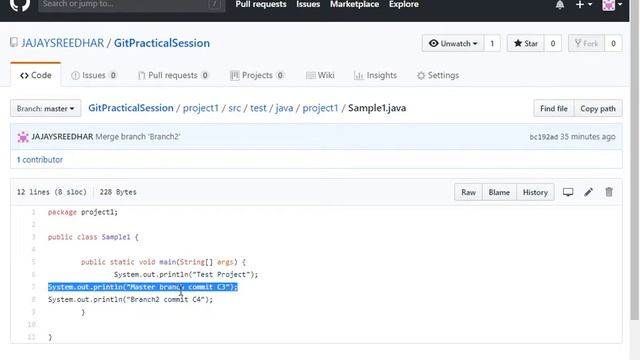
Task: Switch to the Wiki tab
Action: (x=320, y=75)
